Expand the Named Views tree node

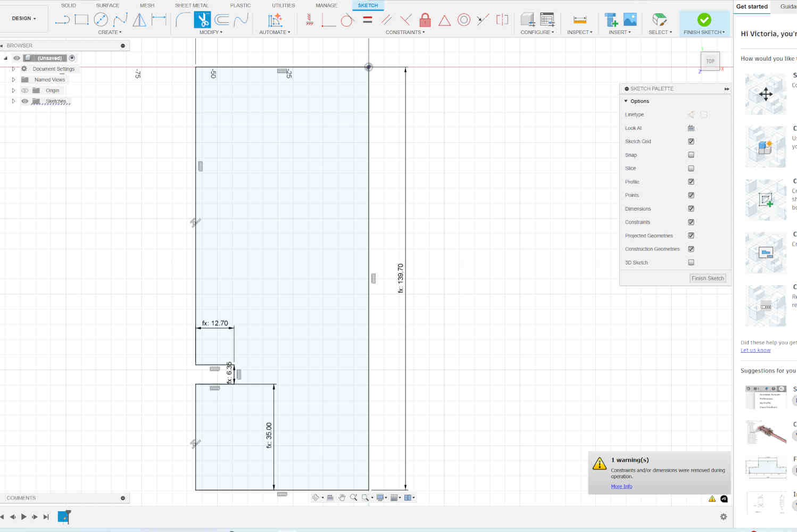pos(13,80)
